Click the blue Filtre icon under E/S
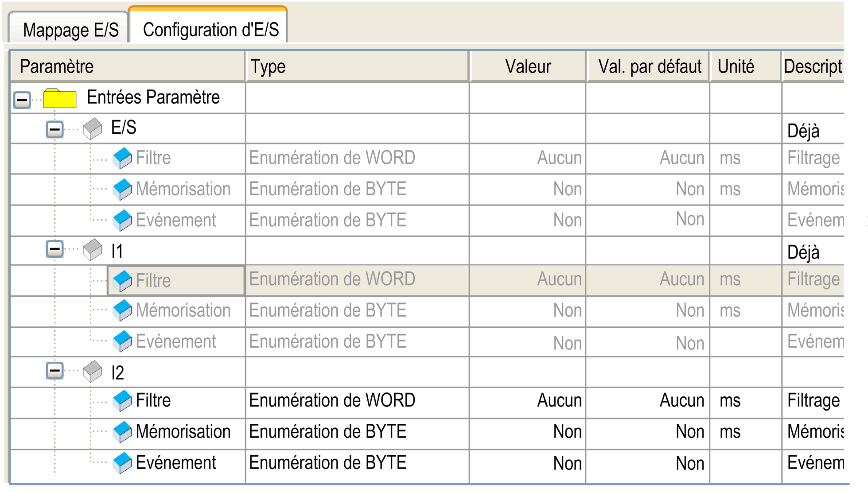Screen dimensions: 868x492 [x=122, y=158]
